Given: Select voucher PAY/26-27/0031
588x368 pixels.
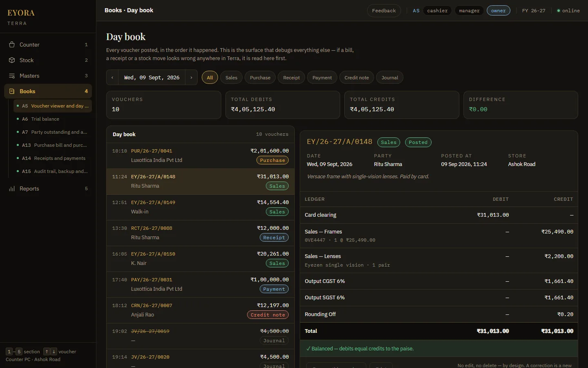Looking at the screenshot, I should (x=200, y=285).
